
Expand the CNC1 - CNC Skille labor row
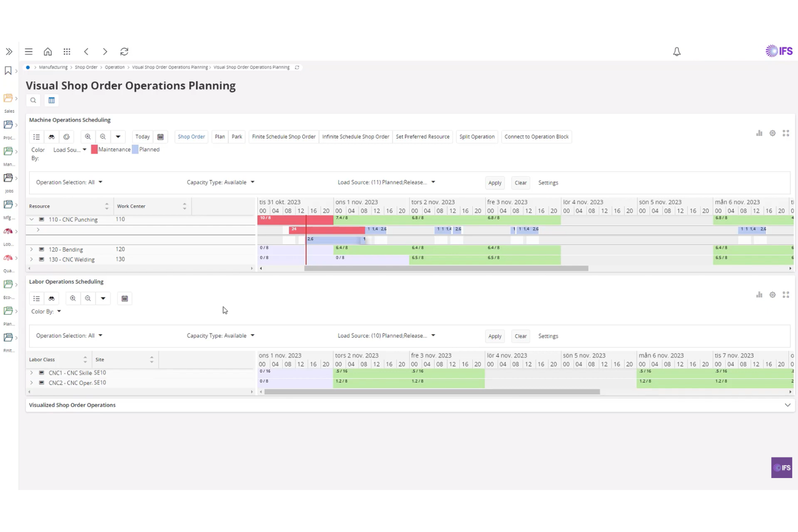tap(31, 372)
